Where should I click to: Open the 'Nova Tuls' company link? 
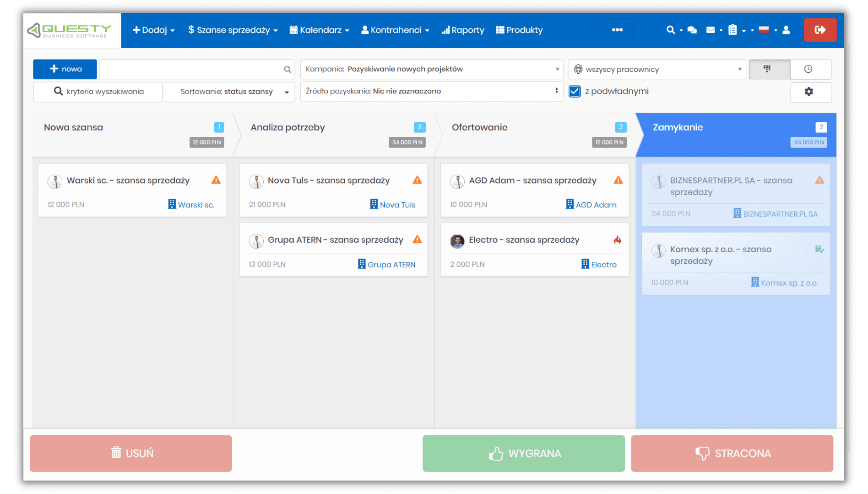pos(393,205)
